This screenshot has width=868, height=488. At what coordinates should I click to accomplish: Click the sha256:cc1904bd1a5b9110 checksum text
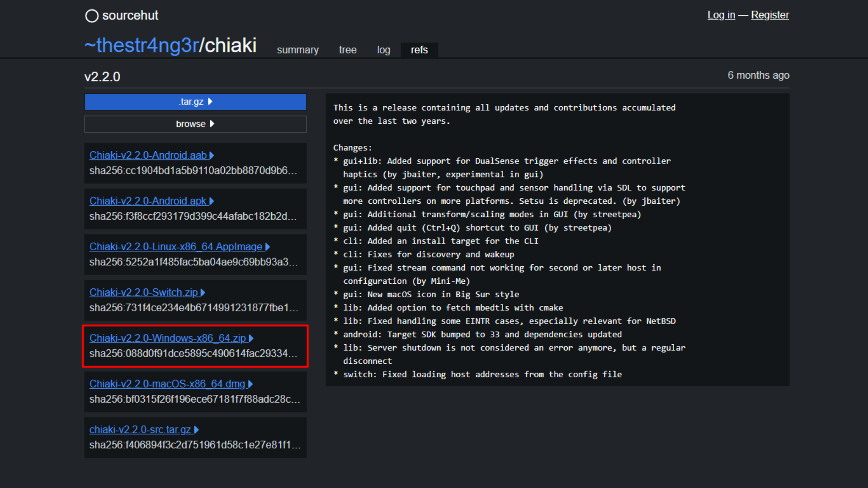(x=193, y=170)
